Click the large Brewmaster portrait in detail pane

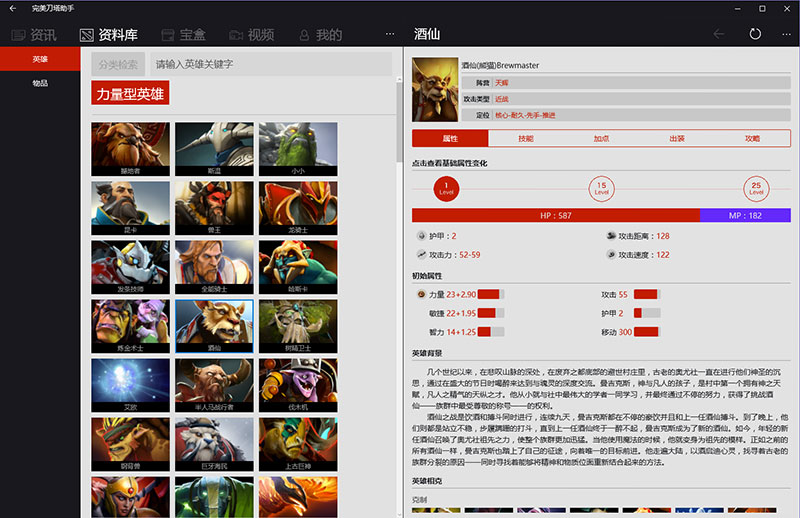435,89
